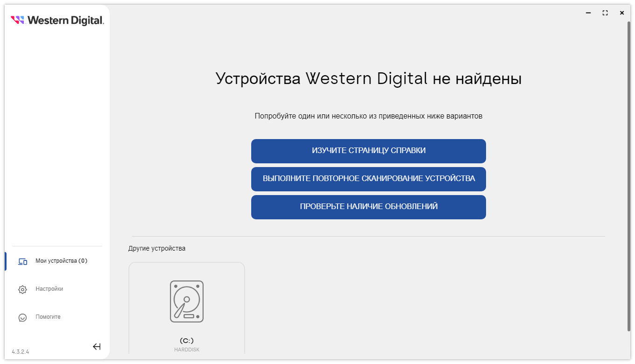Viewport: 635px width, 364px height.
Task: Click the Помогите help chat icon
Action: coord(22,317)
